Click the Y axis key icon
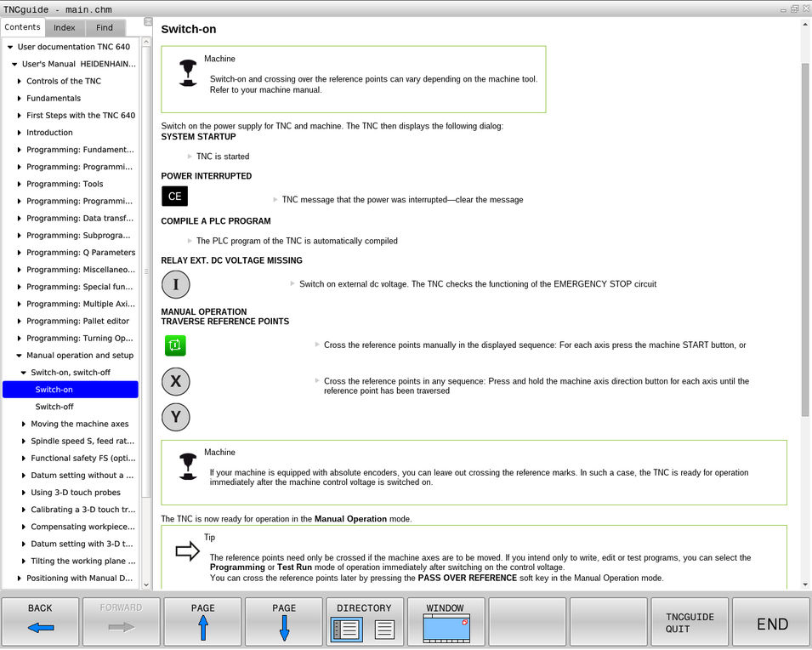Screen dimensions: 812x650 (x=175, y=417)
